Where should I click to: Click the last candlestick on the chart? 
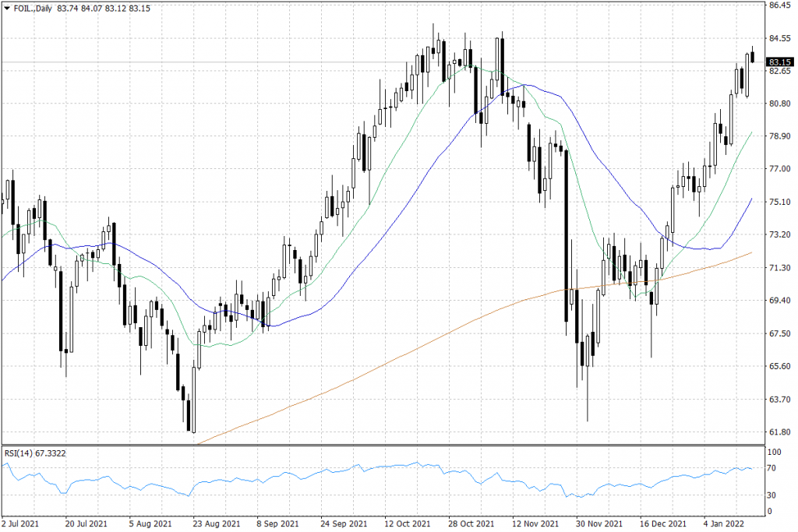753,56
